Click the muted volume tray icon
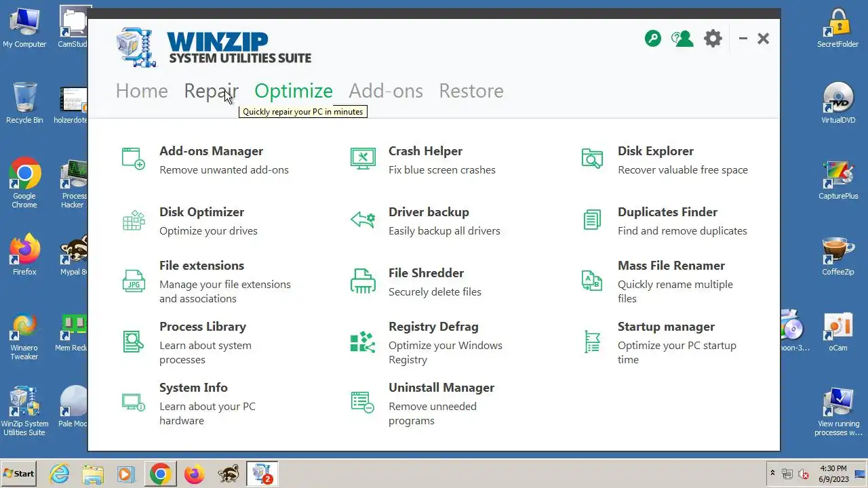868x488 pixels. pyautogui.click(x=804, y=474)
